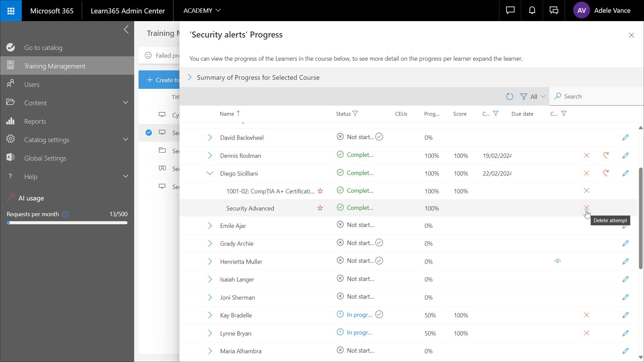Click edit pencil for David Backwheel
The width and height of the screenshot is (644, 362).
coord(625,137)
